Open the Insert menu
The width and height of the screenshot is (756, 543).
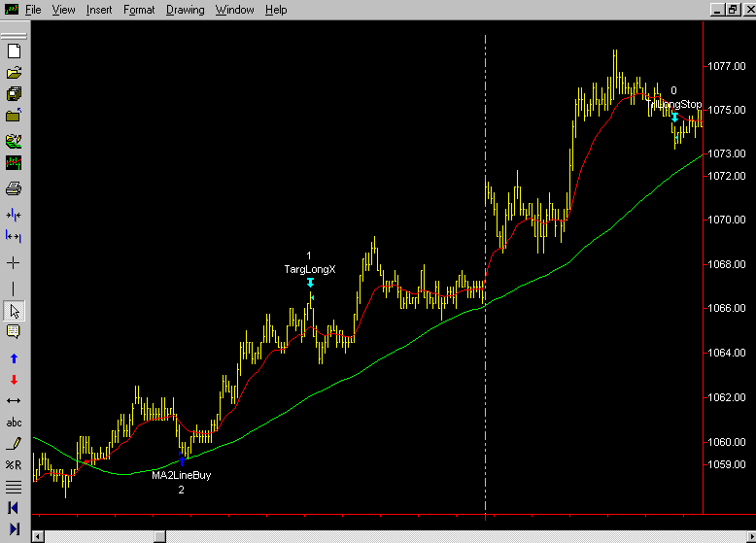[99, 10]
